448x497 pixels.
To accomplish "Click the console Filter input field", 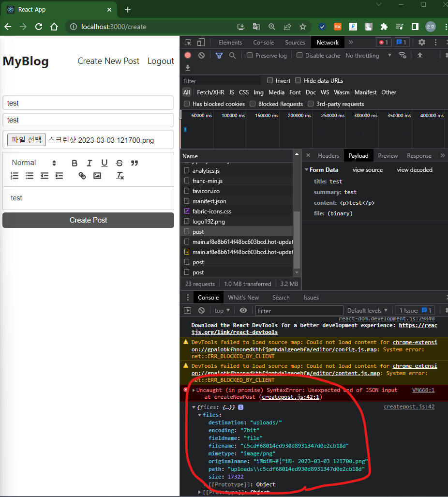I will tap(299, 311).
